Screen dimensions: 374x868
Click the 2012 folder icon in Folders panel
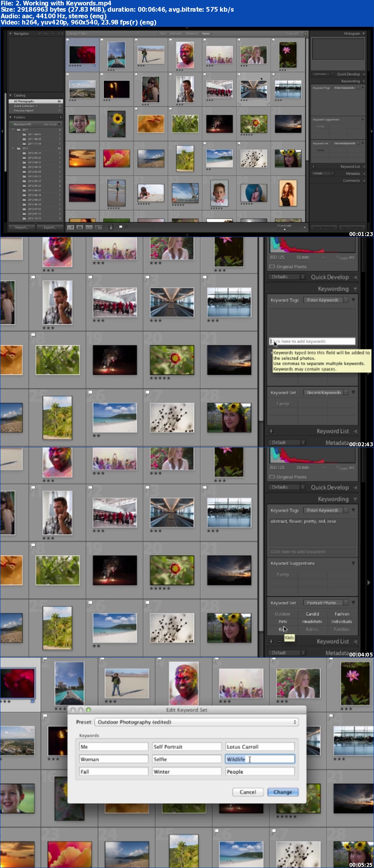(x=18, y=148)
